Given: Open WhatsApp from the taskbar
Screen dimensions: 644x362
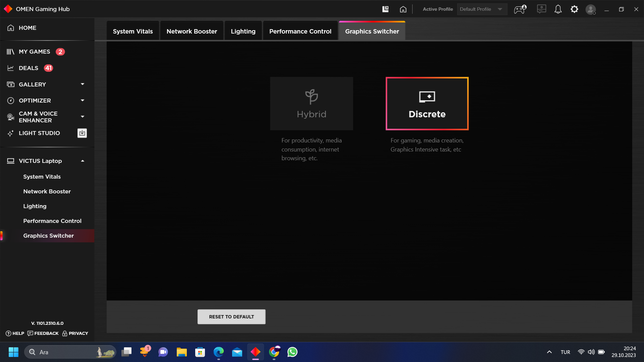Looking at the screenshot, I should [292, 352].
